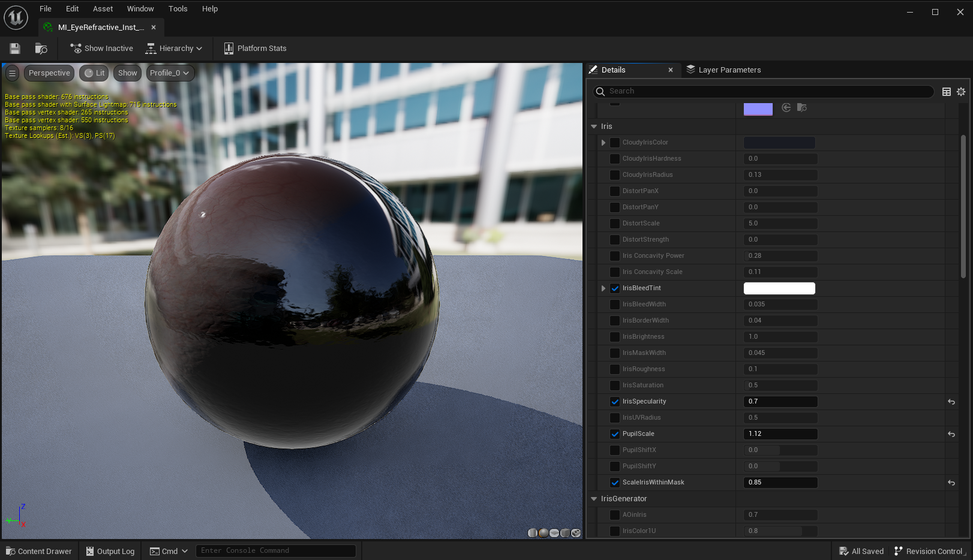Screen dimensions: 973x560
Task: Uncheck PupilScale override
Action: pos(615,434)
